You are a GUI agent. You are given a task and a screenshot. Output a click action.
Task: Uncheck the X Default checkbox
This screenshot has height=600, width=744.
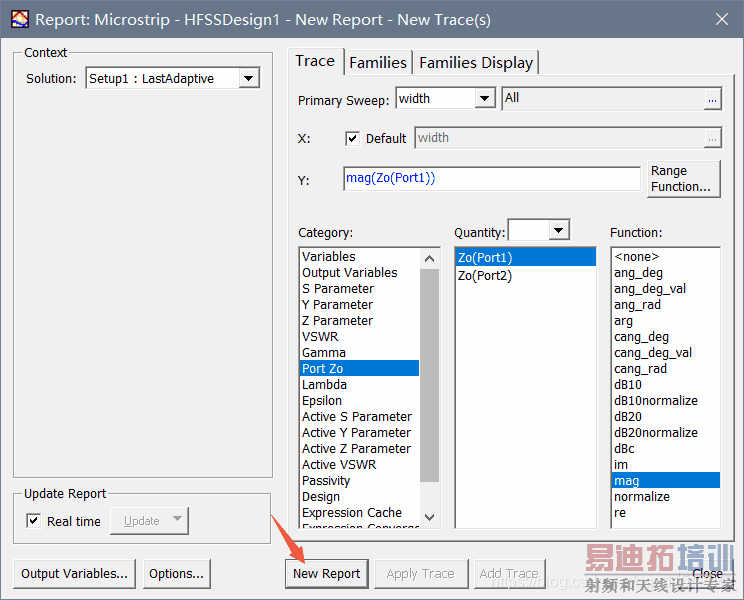352,139
